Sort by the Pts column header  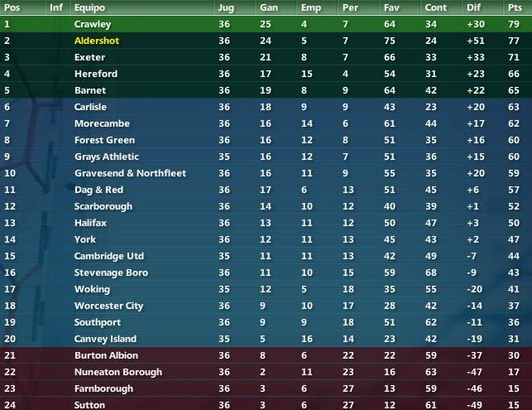pos(515,7)
